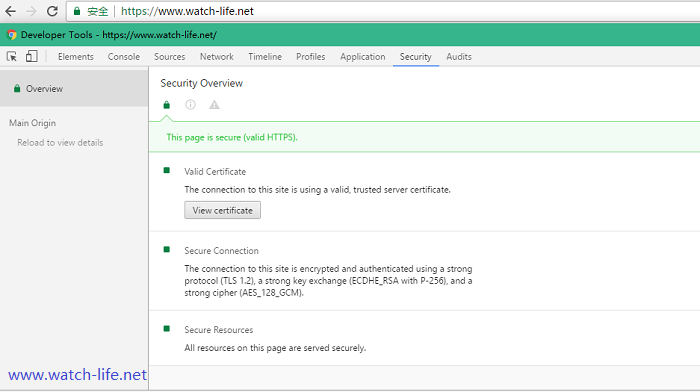Image resolution: width=700 pixels, height=392 pixels.
Task: Open the Elements tab
Action: tap(75, 57)
